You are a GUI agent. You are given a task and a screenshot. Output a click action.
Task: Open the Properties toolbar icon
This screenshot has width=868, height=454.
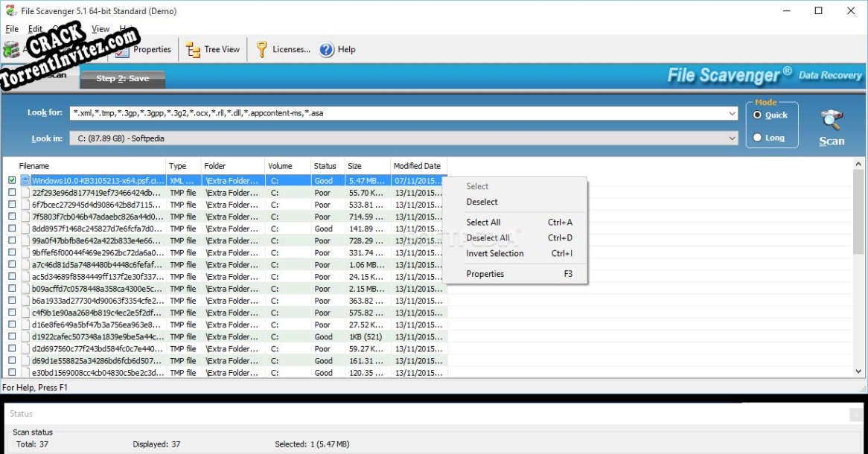123,50
